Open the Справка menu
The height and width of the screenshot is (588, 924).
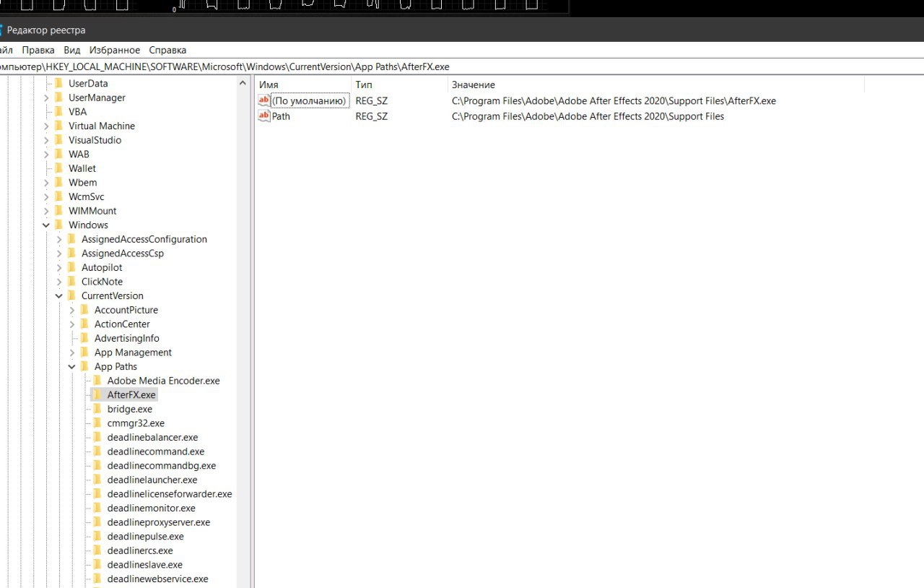coord(167,50)
